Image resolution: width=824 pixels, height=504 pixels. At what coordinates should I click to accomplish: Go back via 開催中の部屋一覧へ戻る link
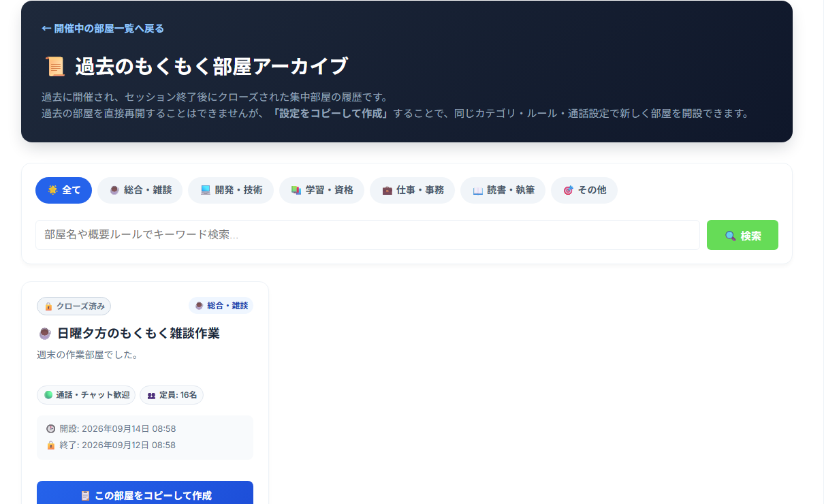103,29
